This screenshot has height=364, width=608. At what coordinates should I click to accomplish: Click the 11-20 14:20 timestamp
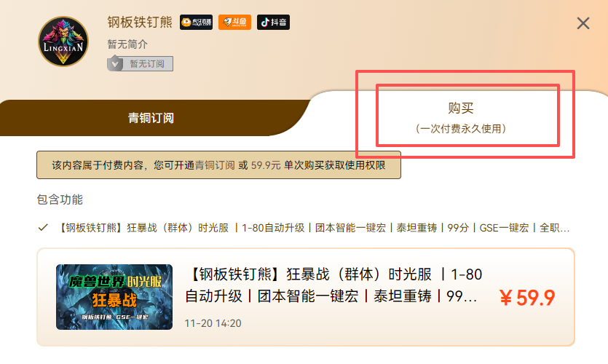(x=213, y=323)
